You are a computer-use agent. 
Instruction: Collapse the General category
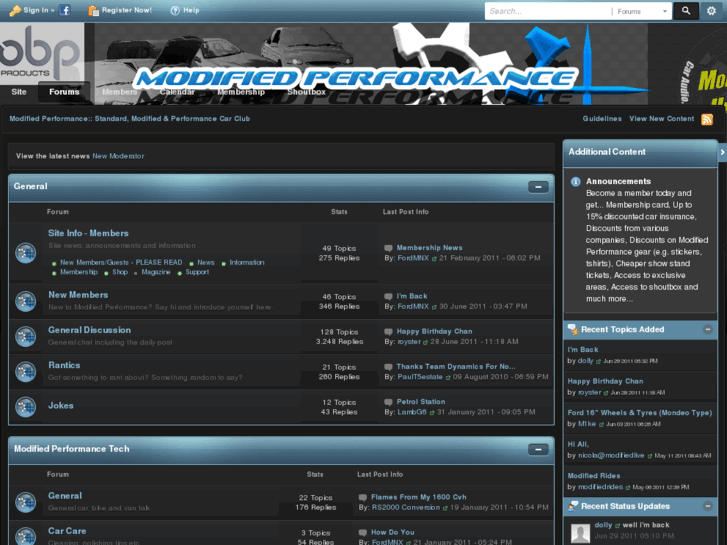[x=538, y=187]
